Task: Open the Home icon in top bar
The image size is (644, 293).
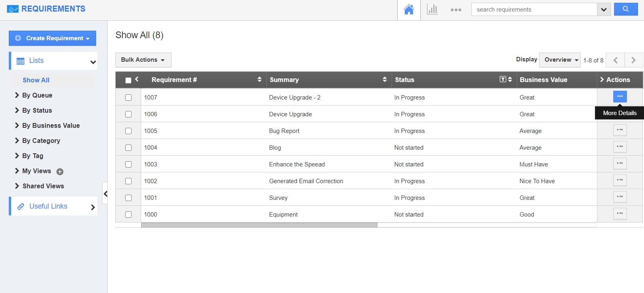Action: coord(409,10)
